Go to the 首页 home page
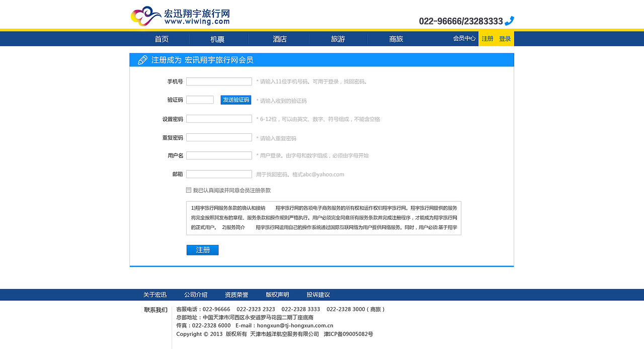The width and height of the screenshot is (644, 349). [162, 38]
